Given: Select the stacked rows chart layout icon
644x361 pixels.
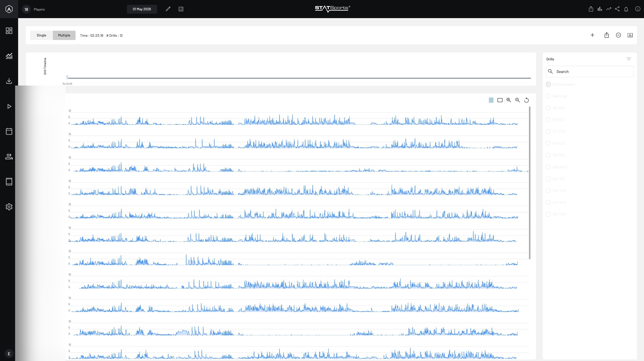Looking at the screenshot, I should pos(491,100).
